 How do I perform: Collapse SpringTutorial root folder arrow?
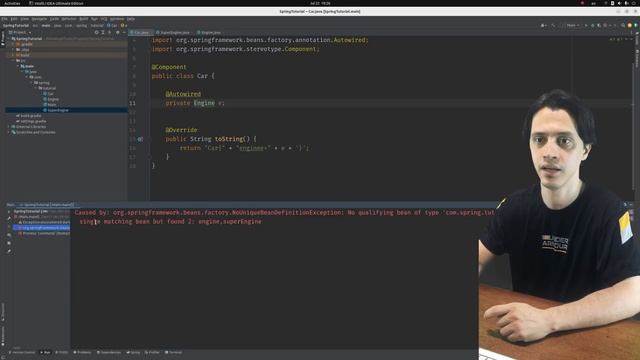[9, 39]
